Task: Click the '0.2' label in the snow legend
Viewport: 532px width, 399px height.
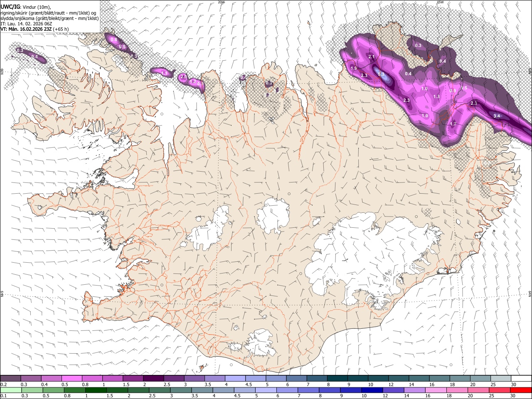Action: pyautogui.click(x=3, y=384)
